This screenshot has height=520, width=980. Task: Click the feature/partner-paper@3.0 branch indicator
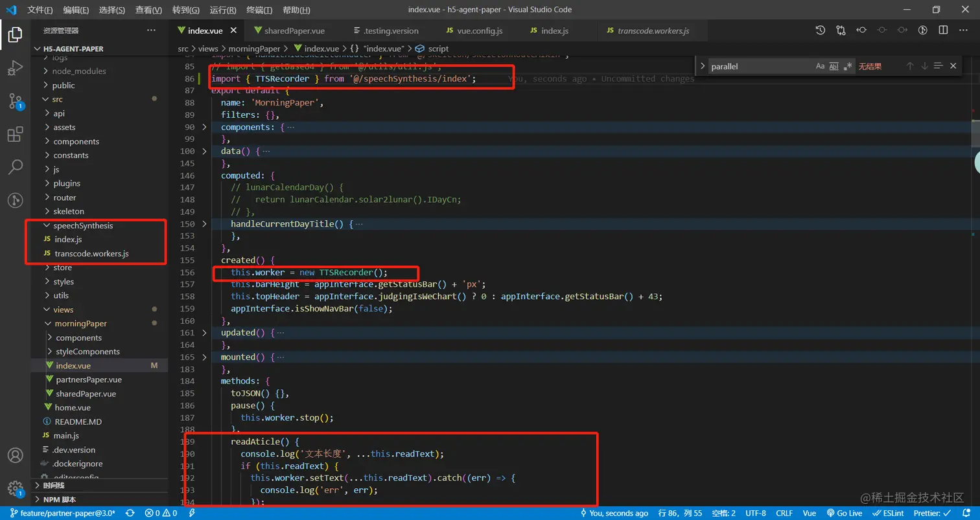pos(62,513)
